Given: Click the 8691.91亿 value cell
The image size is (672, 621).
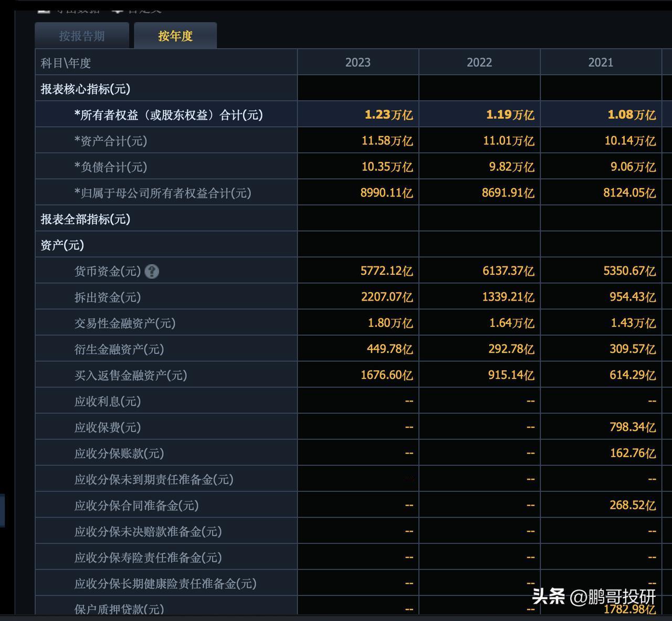Looking at the screenshot, I should [x=508, y=193].
